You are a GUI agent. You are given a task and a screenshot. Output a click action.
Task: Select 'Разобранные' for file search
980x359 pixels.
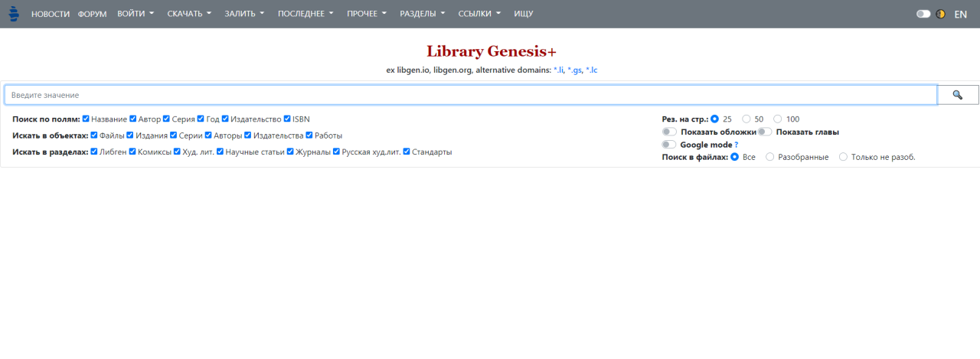click(x=769, y=157)
